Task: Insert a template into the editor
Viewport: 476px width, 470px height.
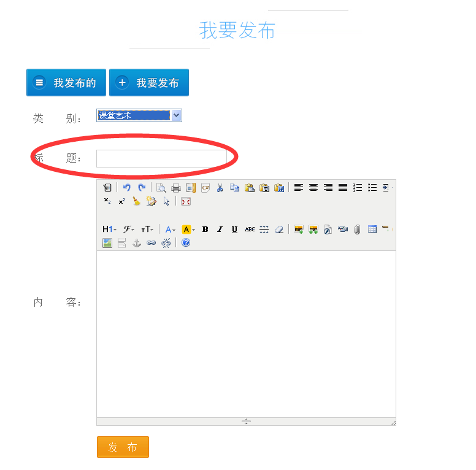Action: [x=191, y=188]
